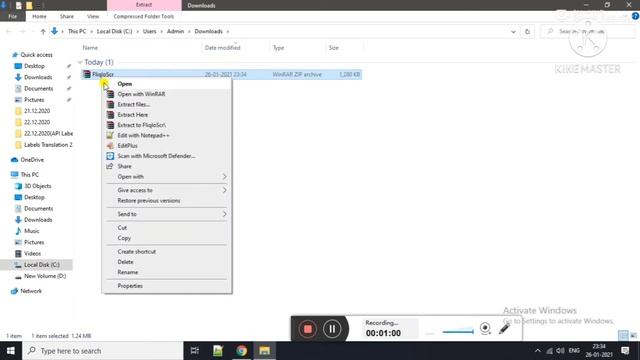
Task: Select Network in navigation pane
Action: (x=31, y=291)
